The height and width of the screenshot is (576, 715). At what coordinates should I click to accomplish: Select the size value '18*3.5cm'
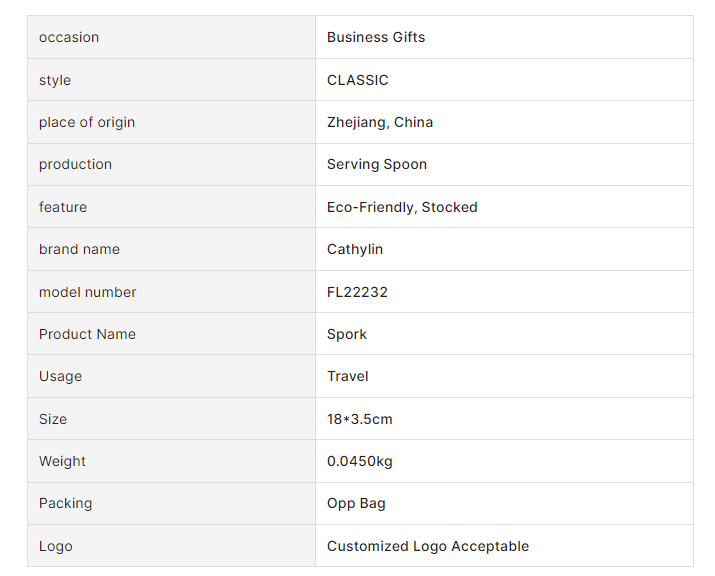[x=360, y=419]
